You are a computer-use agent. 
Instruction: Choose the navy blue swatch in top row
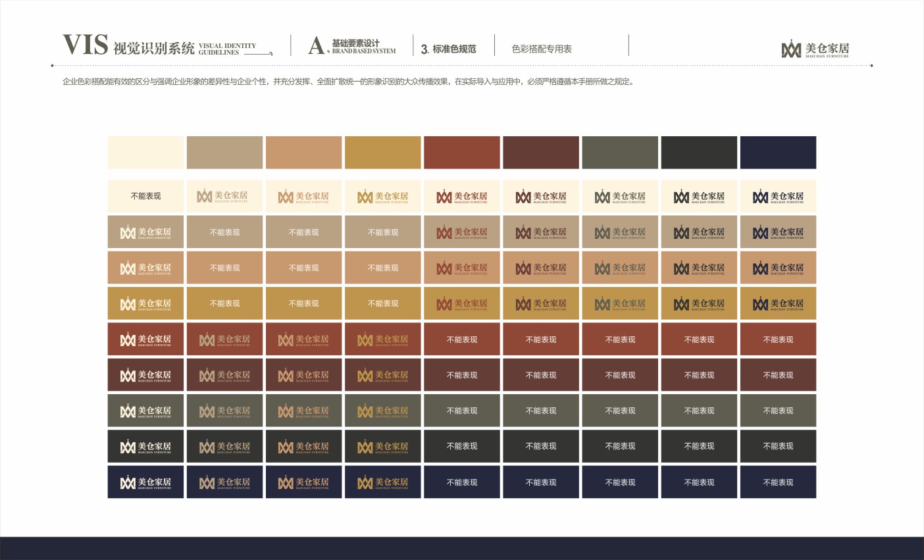click(778, 153)
